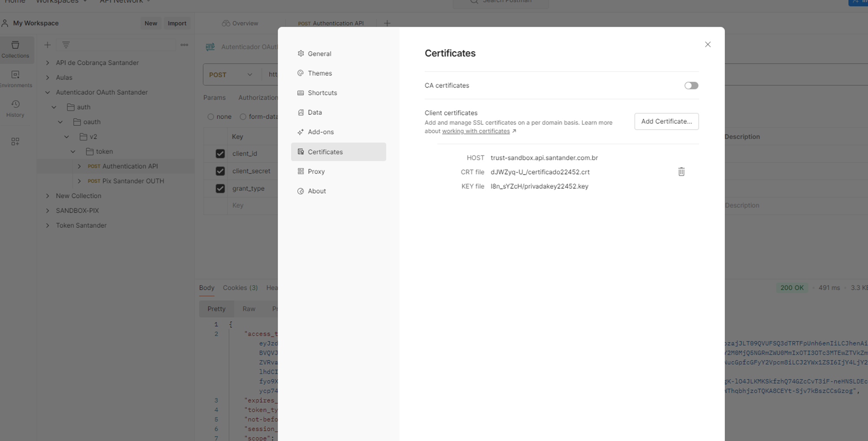Screen dimensions: 868x441
Task: Toggle the CA certificates switch
Action: tap(691, 85)
